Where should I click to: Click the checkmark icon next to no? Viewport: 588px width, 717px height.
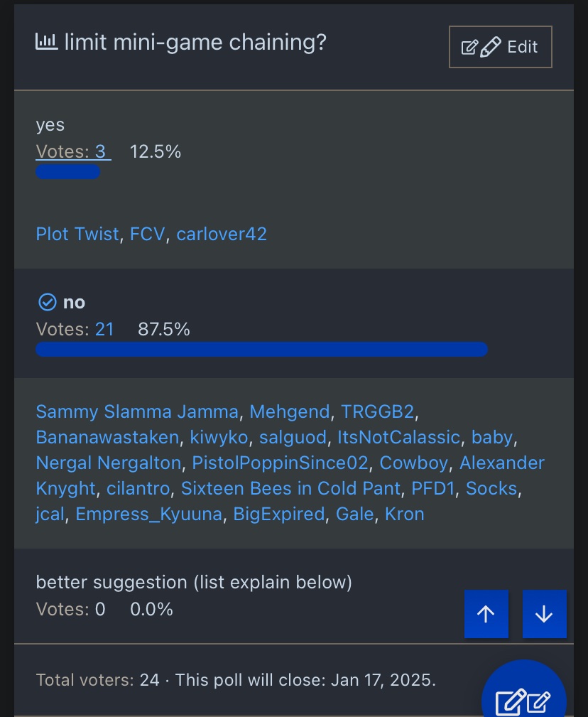pos(47,303)
